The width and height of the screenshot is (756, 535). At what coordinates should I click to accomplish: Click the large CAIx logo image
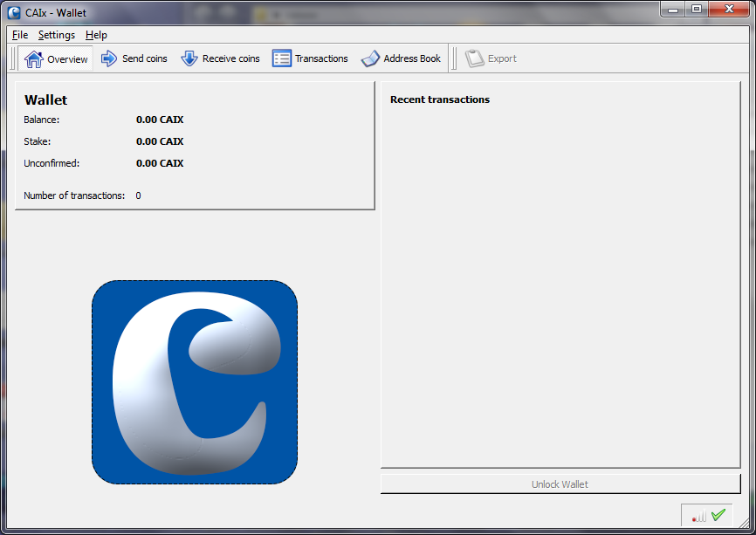(195, 382)
